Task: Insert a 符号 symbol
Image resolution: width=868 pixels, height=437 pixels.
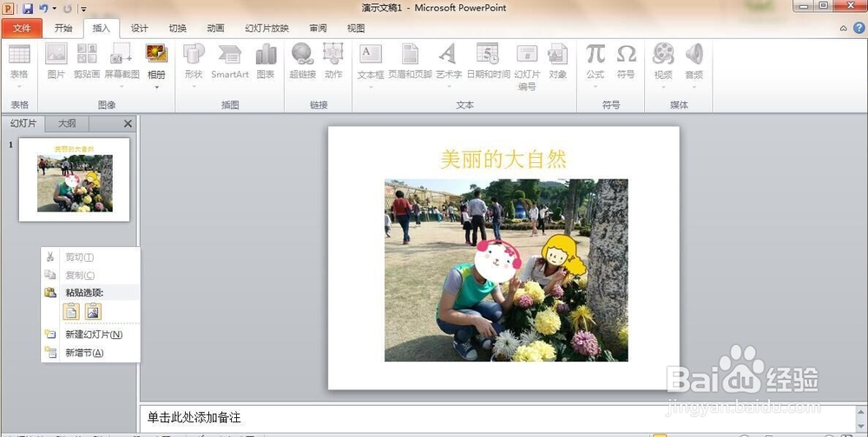Action: (626, 61)
